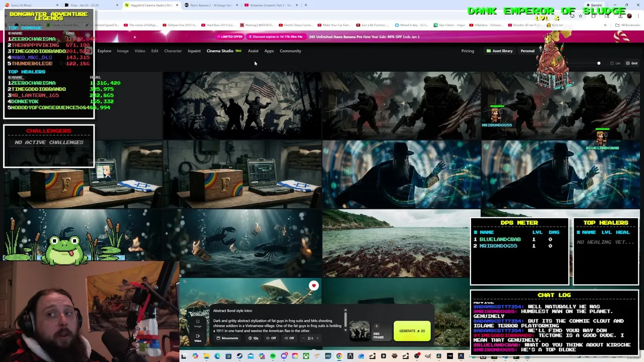Select the start frame image thumbnail
The image size is (644, 362).
point(360,330)
